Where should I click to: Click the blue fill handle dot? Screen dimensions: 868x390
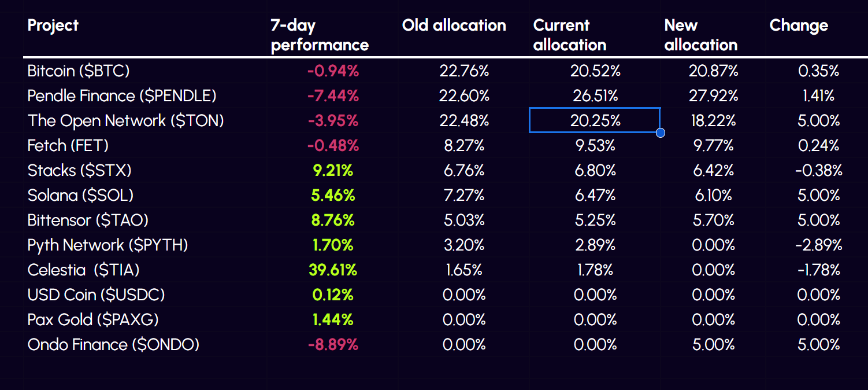661,133
